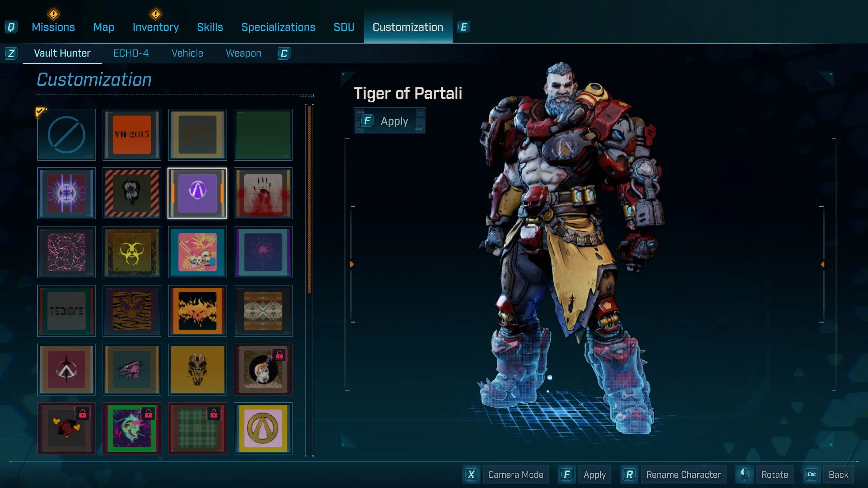Click the C next sub-tab key icon
The image size is (868, 488).
(x=284, y=53)
